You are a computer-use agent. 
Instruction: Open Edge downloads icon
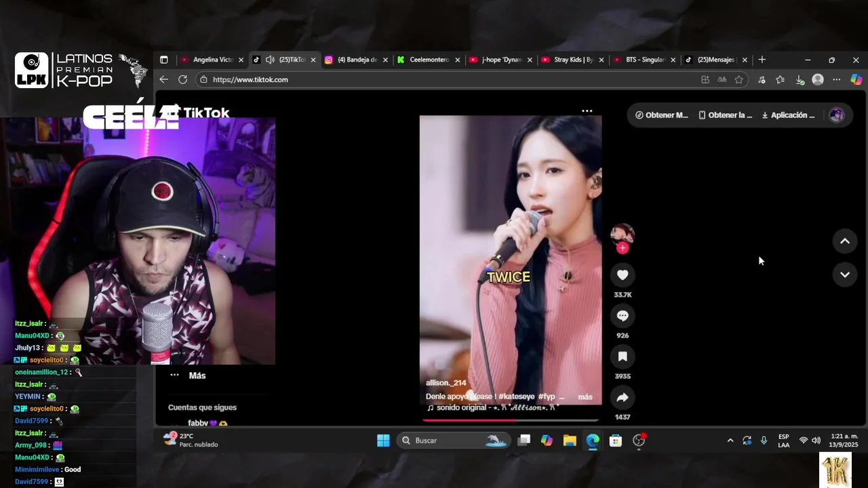800,79
